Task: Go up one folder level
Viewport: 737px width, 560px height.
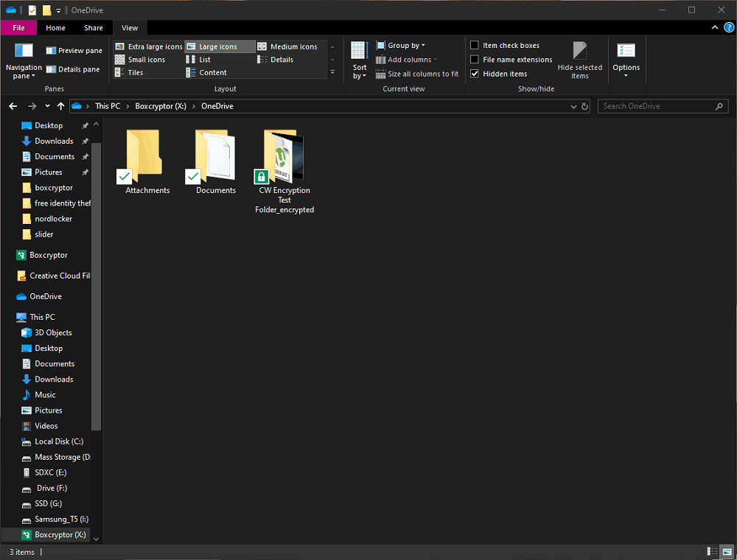Action: tap(60, 106)
